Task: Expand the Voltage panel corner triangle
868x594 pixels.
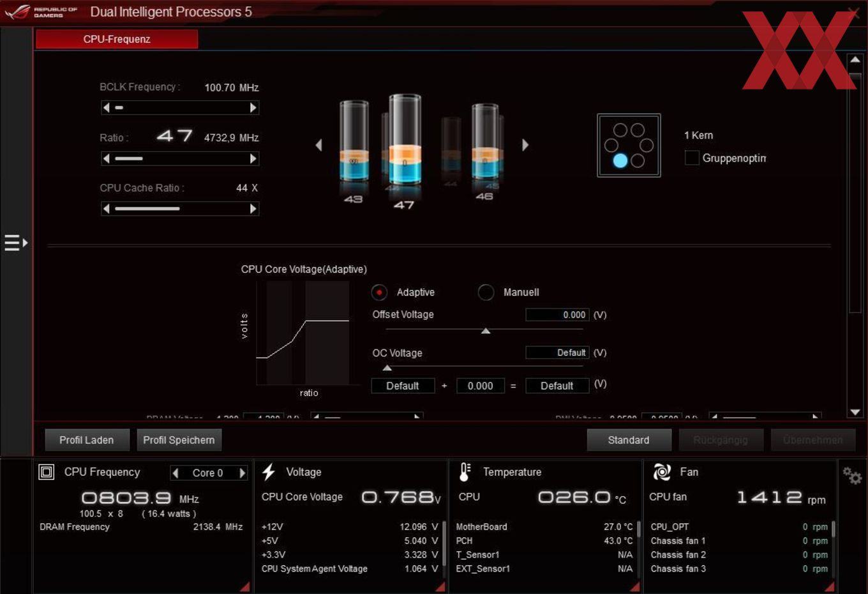Action: coord(440,586)
